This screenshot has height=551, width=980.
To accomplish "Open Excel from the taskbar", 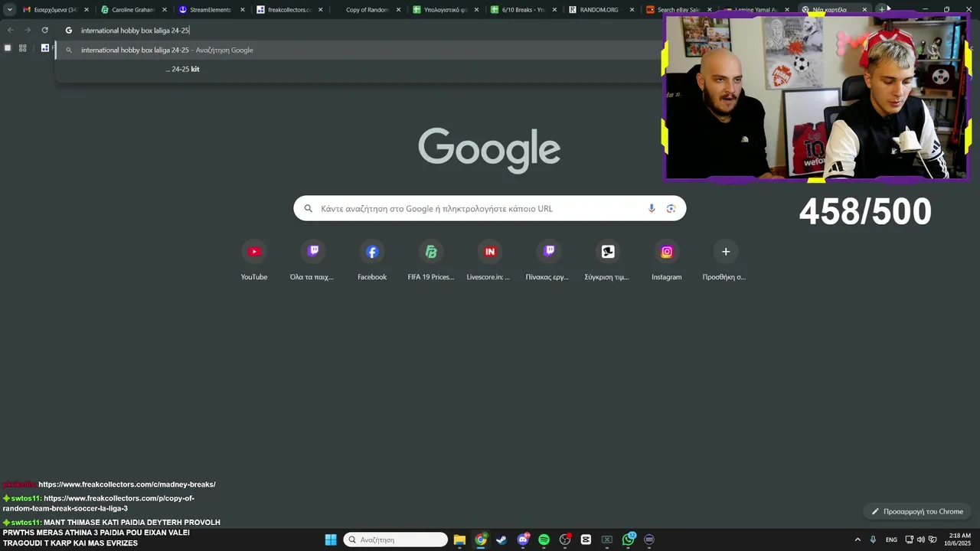I will coord(607,540).
